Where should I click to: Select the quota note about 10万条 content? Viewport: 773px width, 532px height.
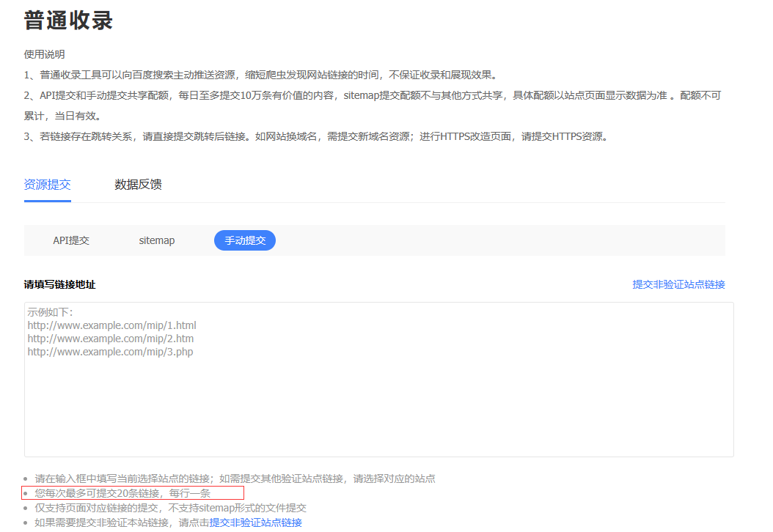(367, 95)
